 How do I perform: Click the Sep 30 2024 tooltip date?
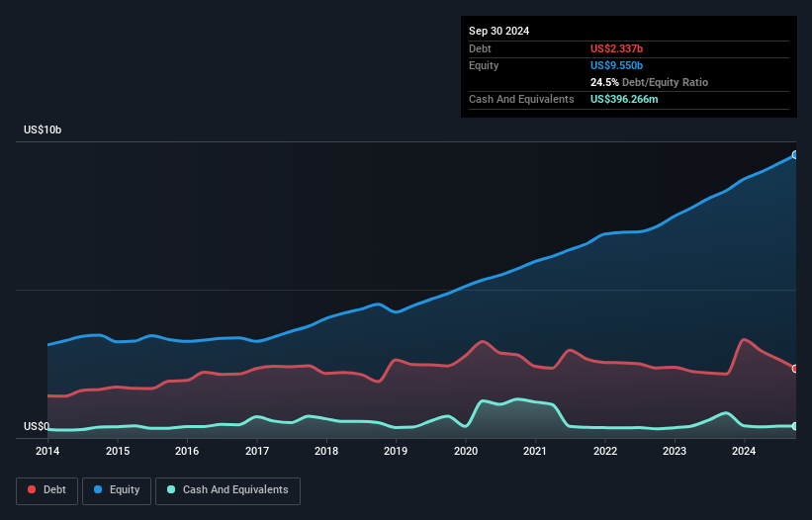click(x=498, y=31)
